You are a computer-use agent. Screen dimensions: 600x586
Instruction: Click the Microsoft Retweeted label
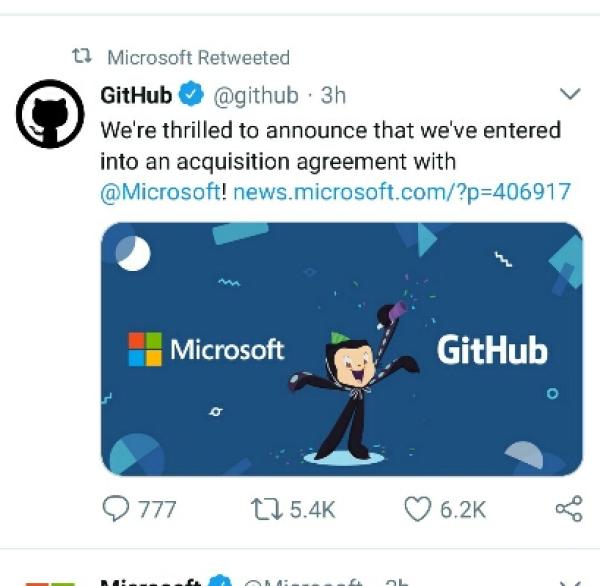tap(197, 58)
